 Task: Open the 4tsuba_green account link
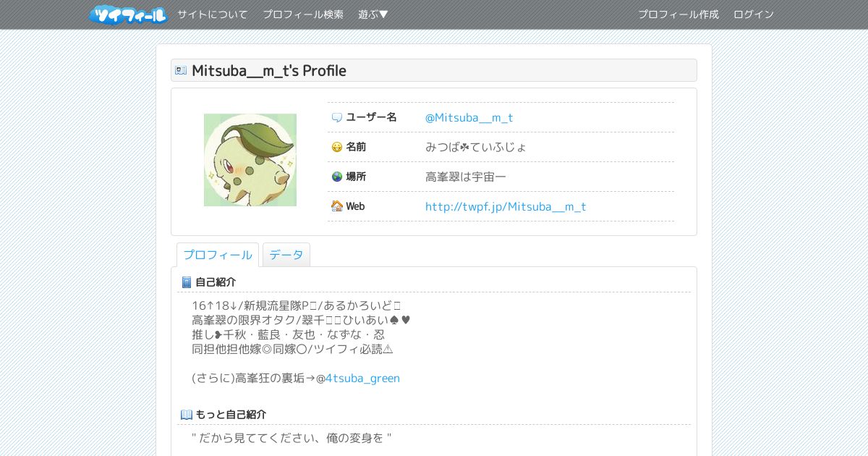(x=362, y=378)
